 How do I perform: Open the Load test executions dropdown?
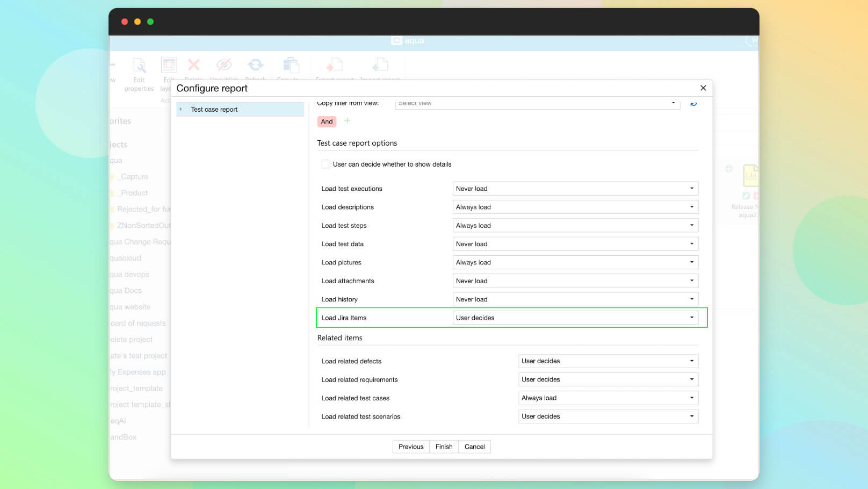575,189
